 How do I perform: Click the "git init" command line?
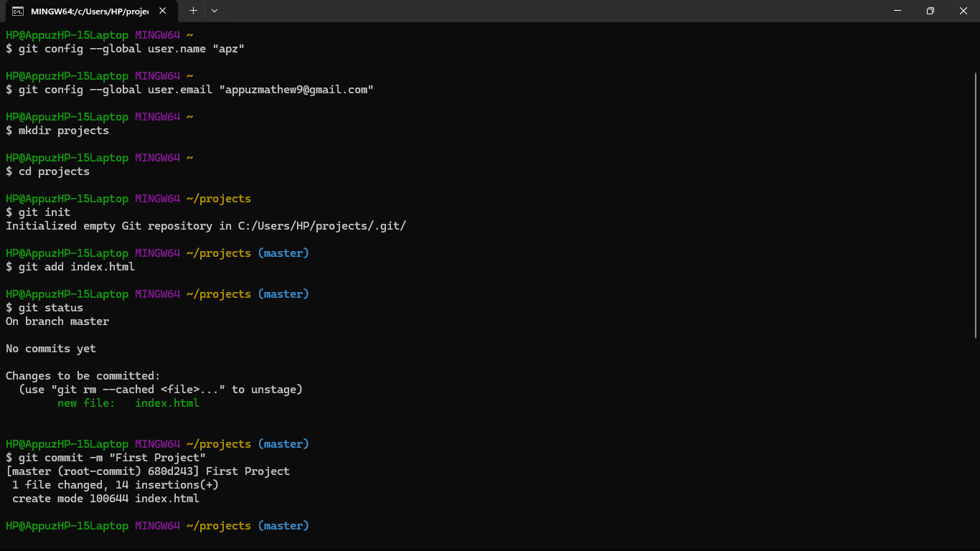point(38,212)
